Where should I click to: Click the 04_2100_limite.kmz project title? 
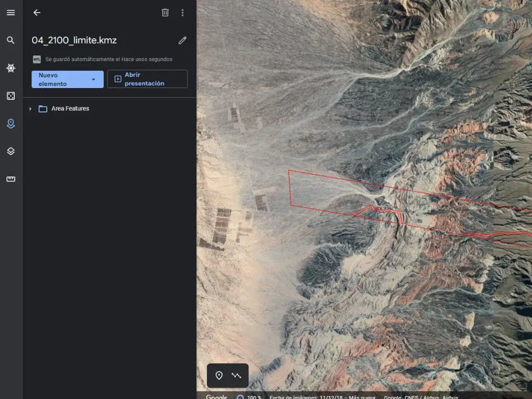pyautogui.click(x=74, y=41)
